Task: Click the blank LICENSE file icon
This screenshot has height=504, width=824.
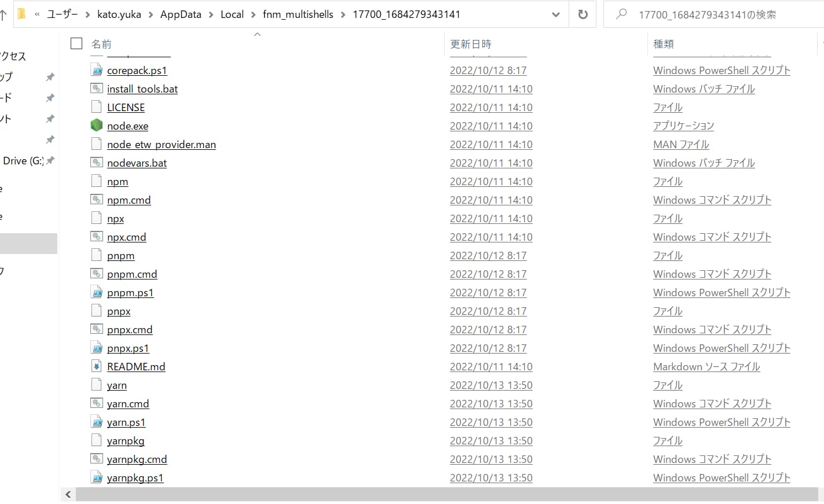Action: 97,107
